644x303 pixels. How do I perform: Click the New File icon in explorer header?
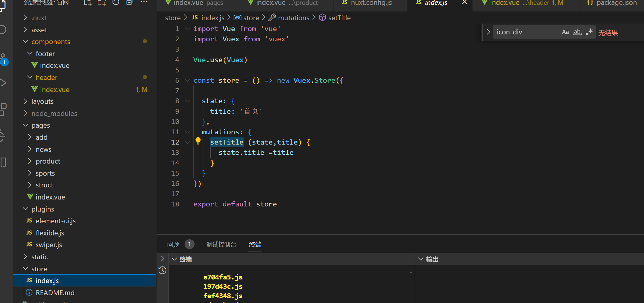click(x=88, y=3)
